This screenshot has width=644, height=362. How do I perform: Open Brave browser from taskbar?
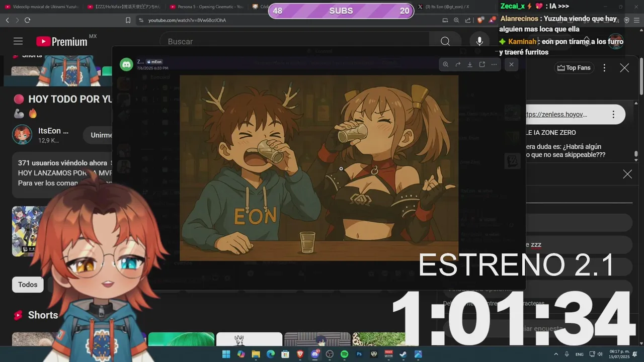click(300, 354)
